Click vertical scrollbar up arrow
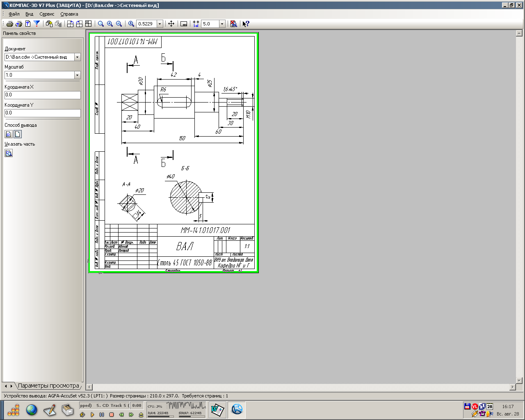 (x=519, y=33)
